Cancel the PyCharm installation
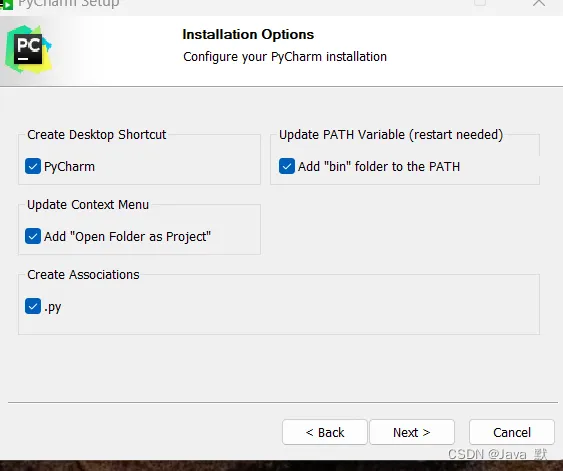The image size is (563, 471). [512, 432]
